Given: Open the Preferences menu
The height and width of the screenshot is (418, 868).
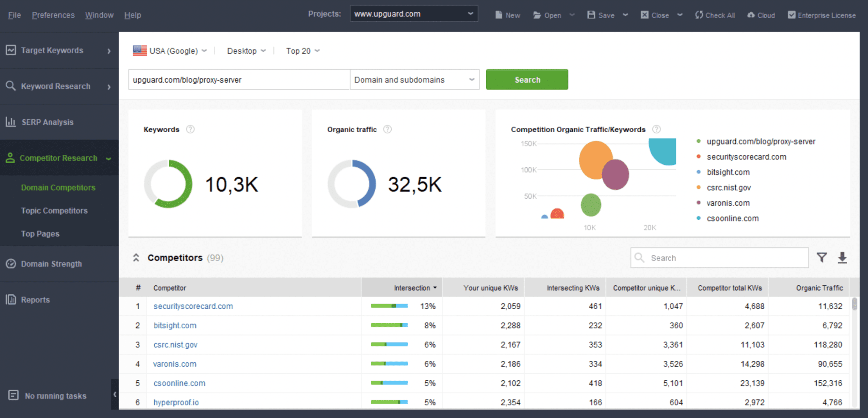Looking at the screenshot, I should point(53,15).
